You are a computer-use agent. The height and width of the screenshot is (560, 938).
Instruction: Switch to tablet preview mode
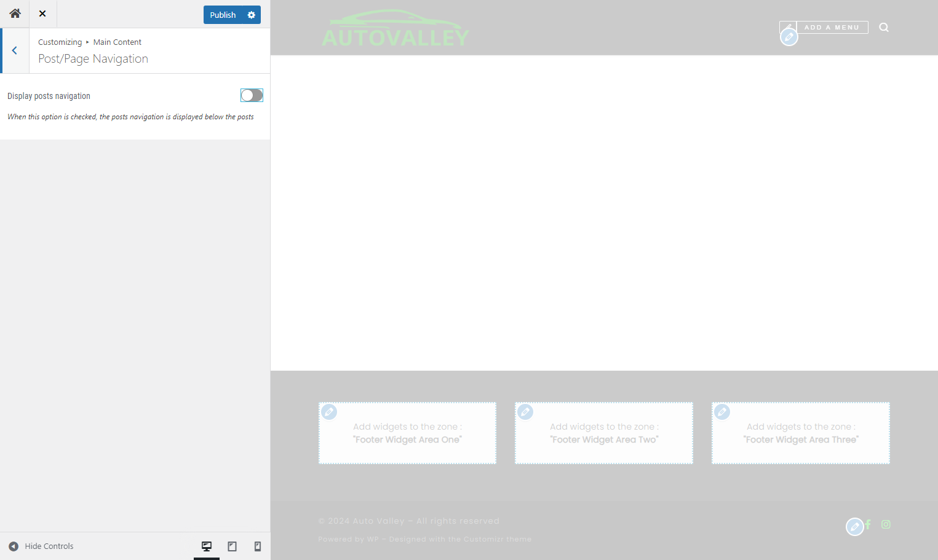(x=232, y=546)
